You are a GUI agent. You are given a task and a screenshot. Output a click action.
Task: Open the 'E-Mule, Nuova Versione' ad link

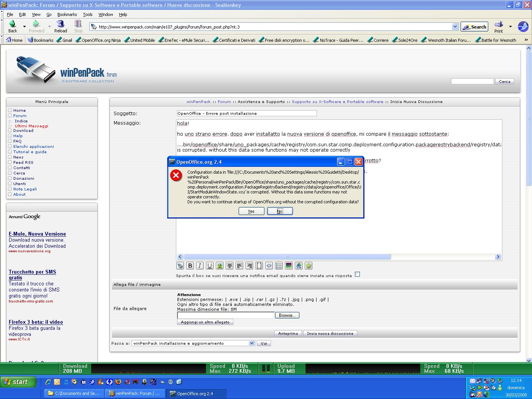(x=37, y=234)
